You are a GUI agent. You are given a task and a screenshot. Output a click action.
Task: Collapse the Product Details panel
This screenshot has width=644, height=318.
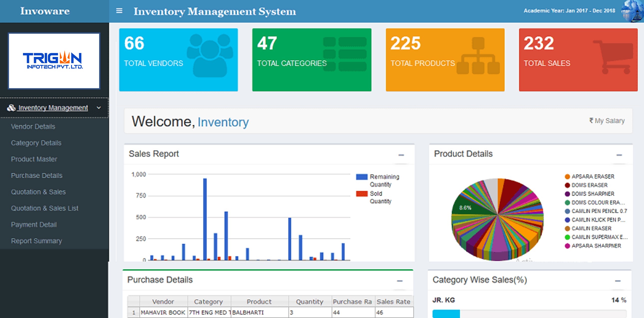click(x=619, y=155)
